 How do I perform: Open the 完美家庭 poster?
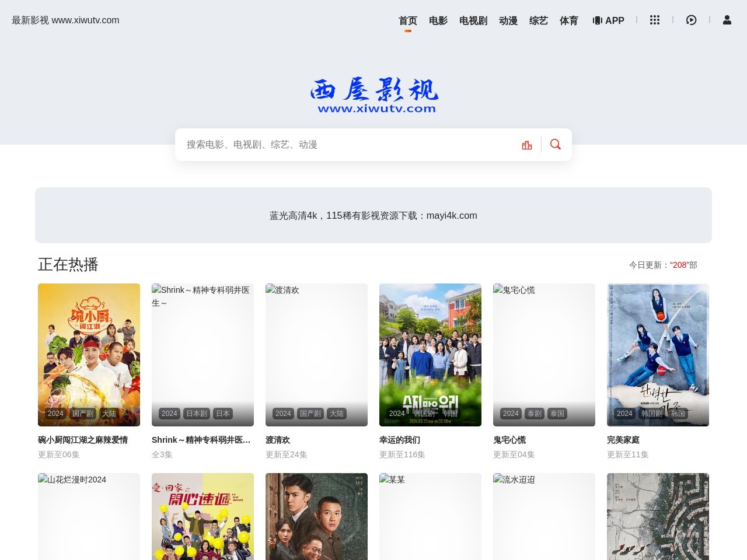pyautogui.click(x=658, y=355)
